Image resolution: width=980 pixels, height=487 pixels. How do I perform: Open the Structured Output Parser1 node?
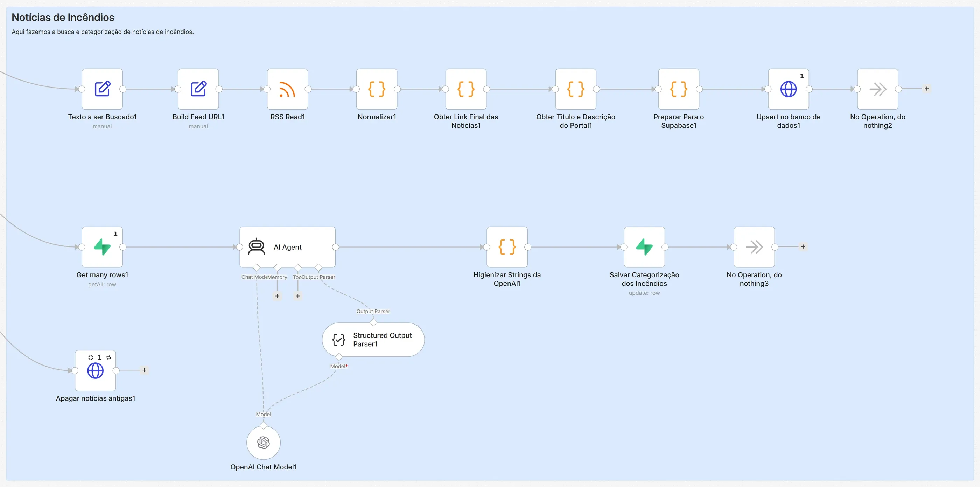373,340
